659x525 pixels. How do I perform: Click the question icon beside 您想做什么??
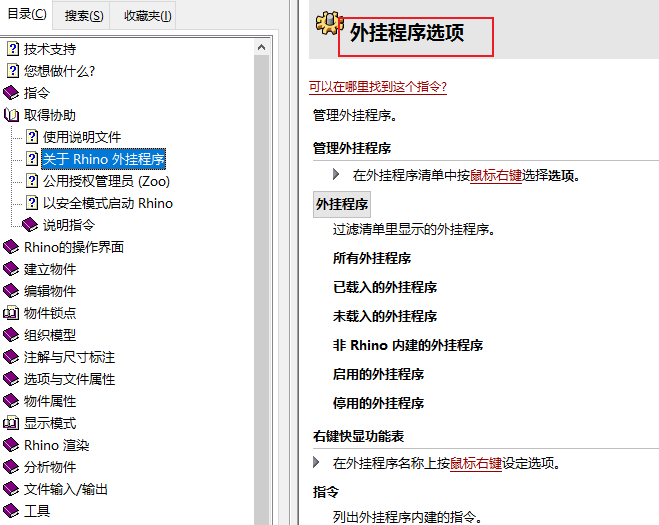click(13, 71)
